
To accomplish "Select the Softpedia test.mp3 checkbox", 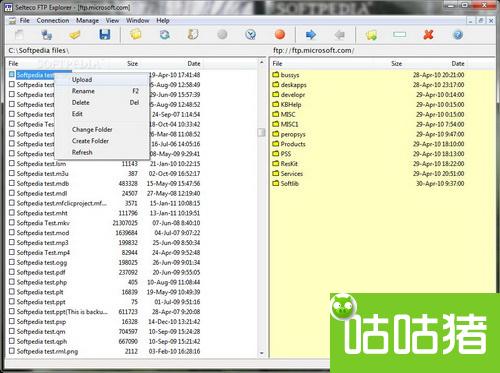I will coord(12,242).
